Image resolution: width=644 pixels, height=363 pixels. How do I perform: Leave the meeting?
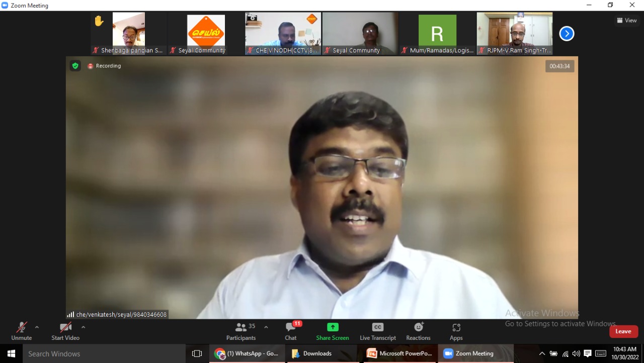tap(623, 331)
